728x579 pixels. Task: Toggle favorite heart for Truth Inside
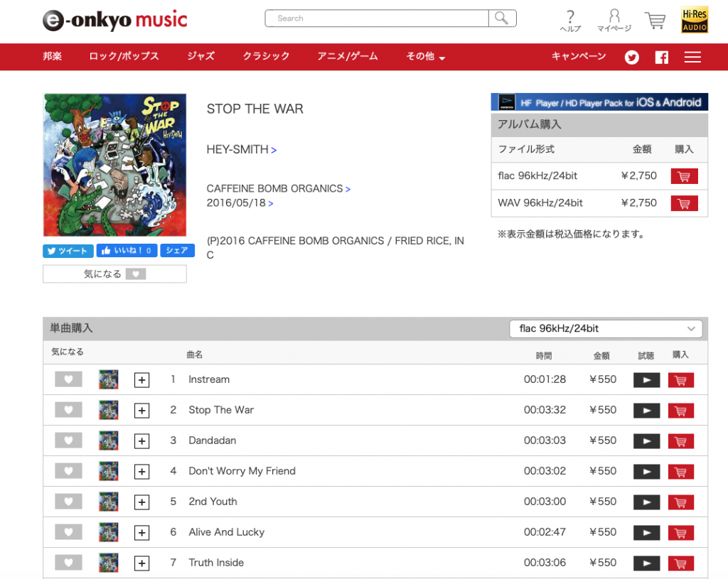coord(68,563)
